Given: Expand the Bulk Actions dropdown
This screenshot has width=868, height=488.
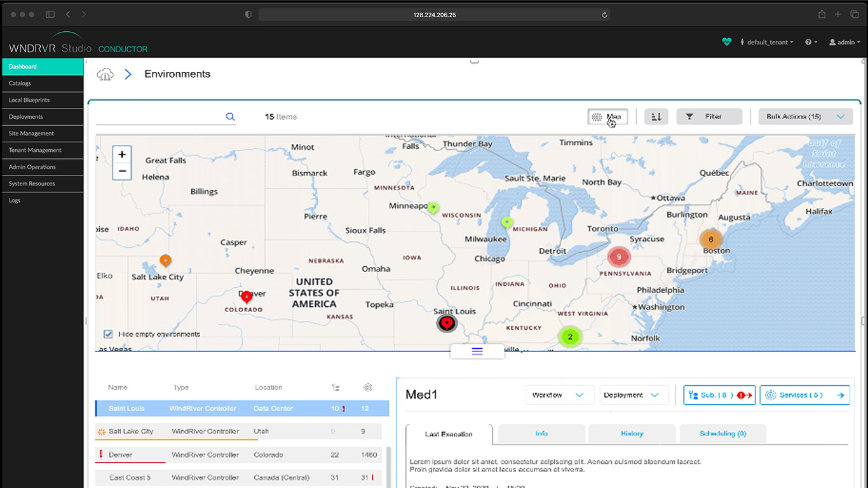Looking at the screenshot, I should [806, 116].
